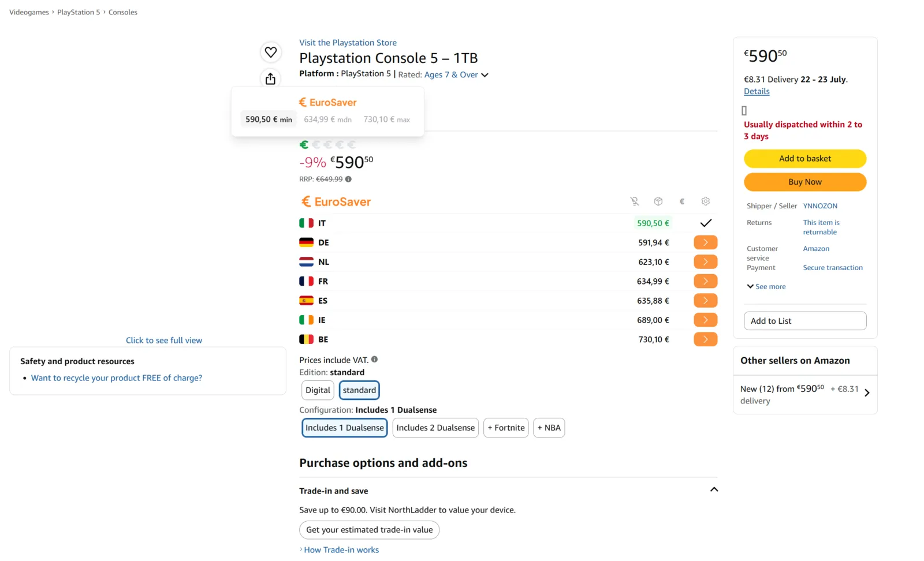Click the EuroSaver package box icon
The image size is (924, 561).
pos(658,201)
